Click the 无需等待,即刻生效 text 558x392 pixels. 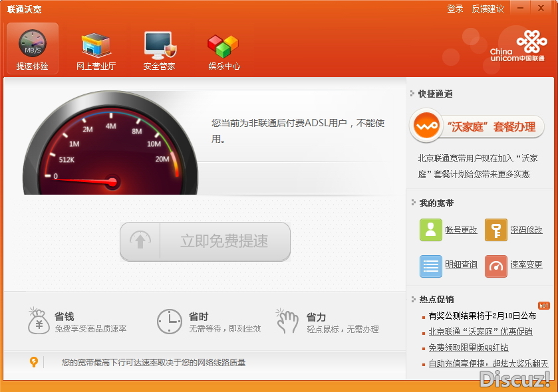225,329
